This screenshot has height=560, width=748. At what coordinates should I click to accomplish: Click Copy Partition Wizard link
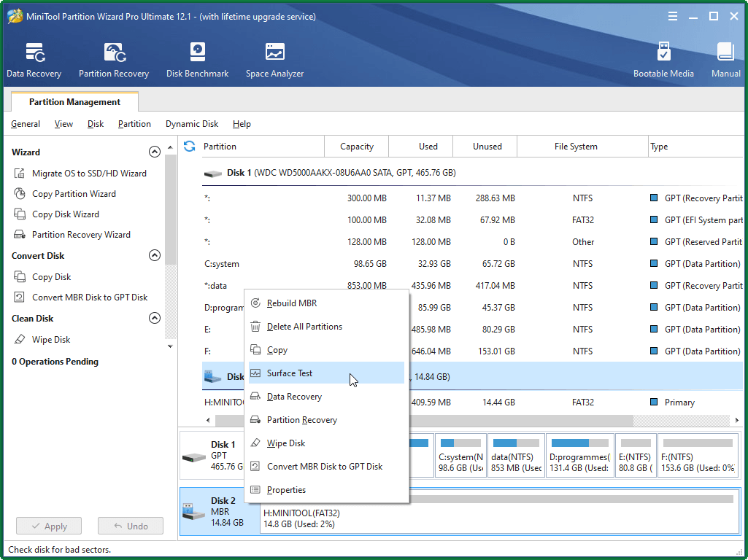74,193
